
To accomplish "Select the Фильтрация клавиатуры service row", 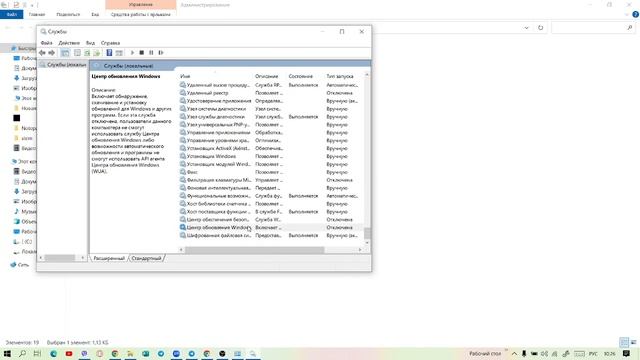I will point(271,180).
